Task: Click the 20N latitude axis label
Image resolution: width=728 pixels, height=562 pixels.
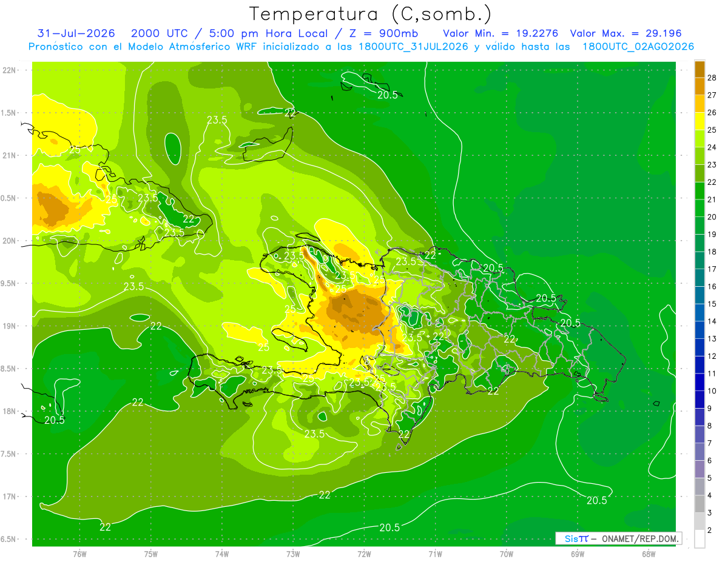Action: 10,241
